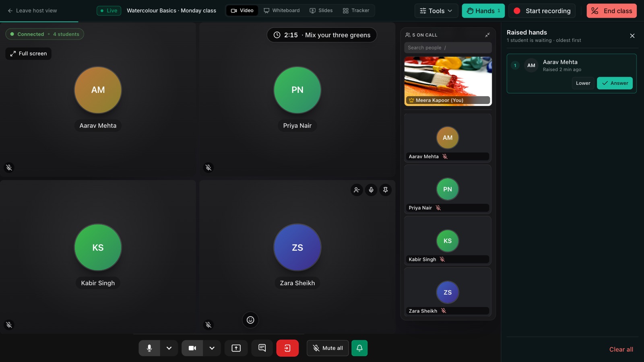Open camera options dropdown arrow

212,348
